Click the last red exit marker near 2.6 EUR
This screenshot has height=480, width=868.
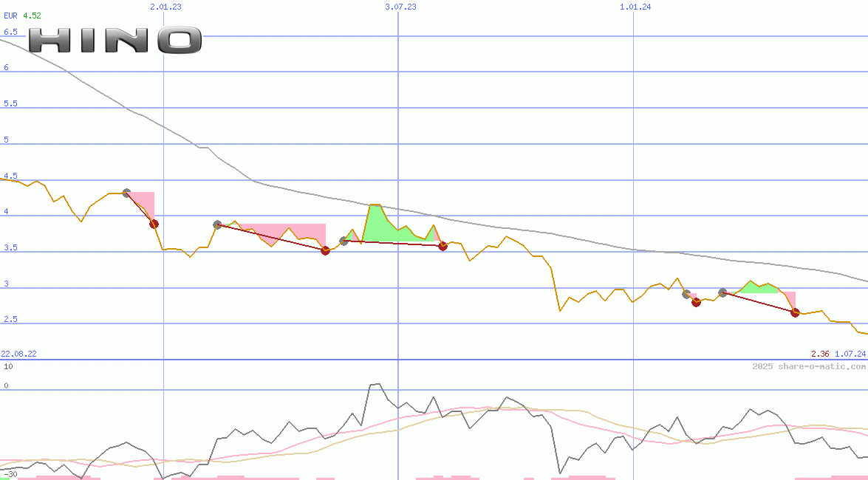[795, 312]
